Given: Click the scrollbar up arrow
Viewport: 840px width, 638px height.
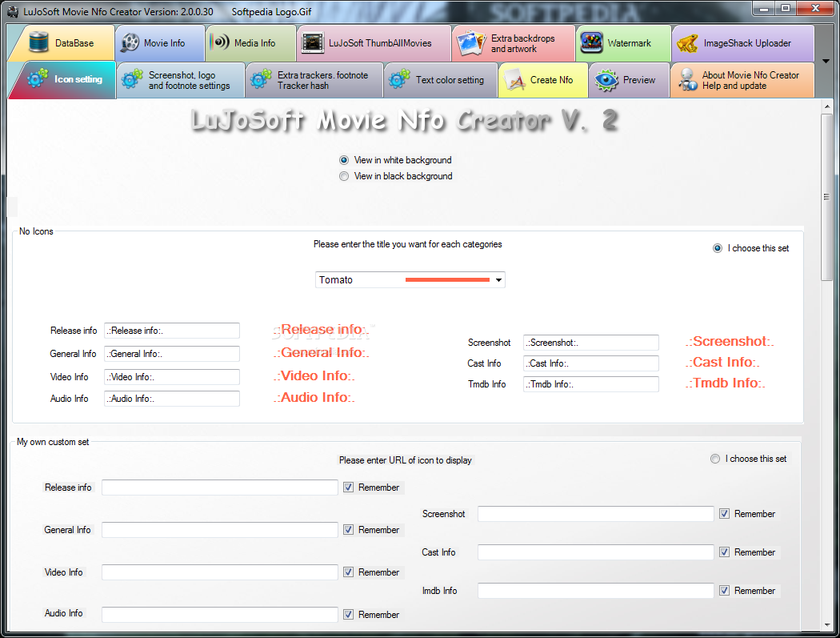Looking at the screenshot, I should [x=827, y=106].
